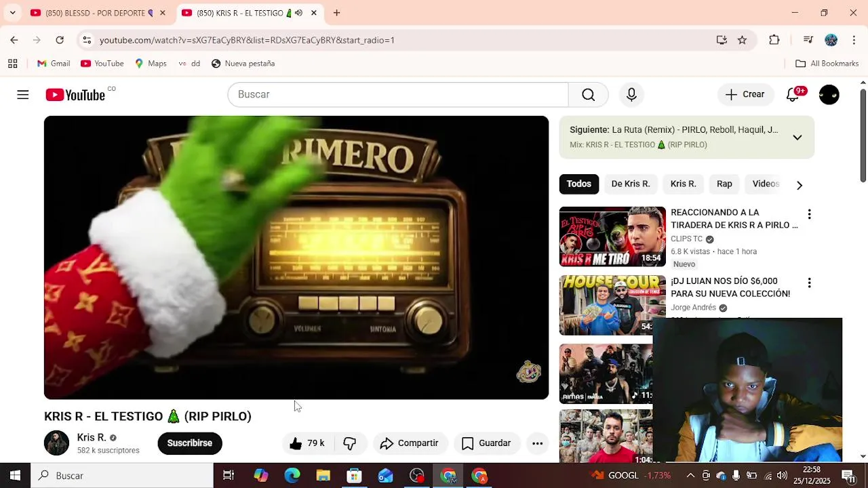The height and width of the screenshot is (488, 868).
Task: Open the Crear create button
Action: (745, 95)
